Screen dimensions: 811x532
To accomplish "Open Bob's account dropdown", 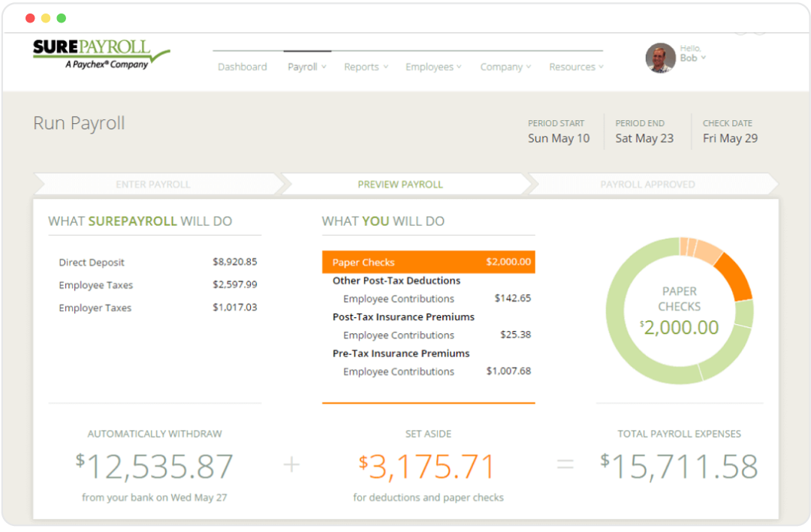I will tap(692, 58).
